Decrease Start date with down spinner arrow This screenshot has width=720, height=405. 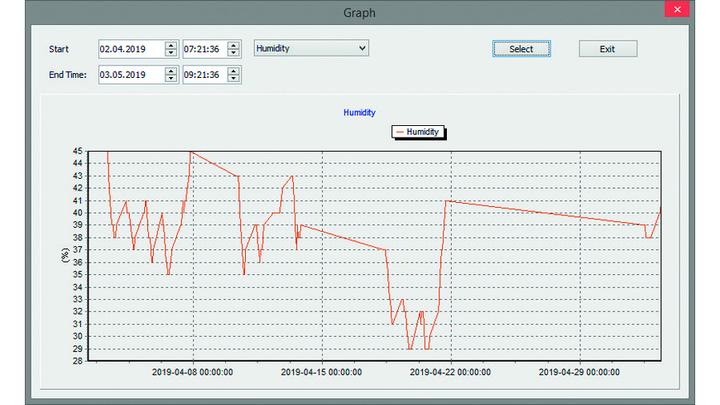click(x=171, y=53)
